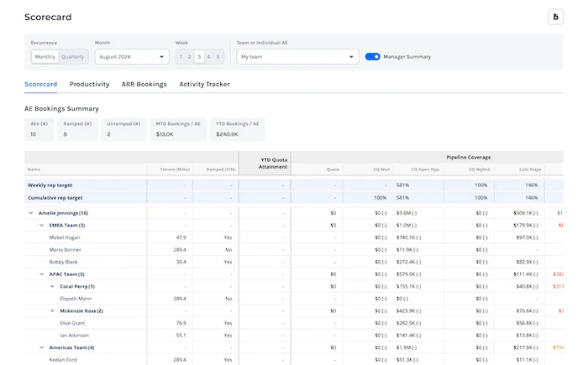
Task: Switch recurrence to Quarterly
Action: (x=72, y=57)
